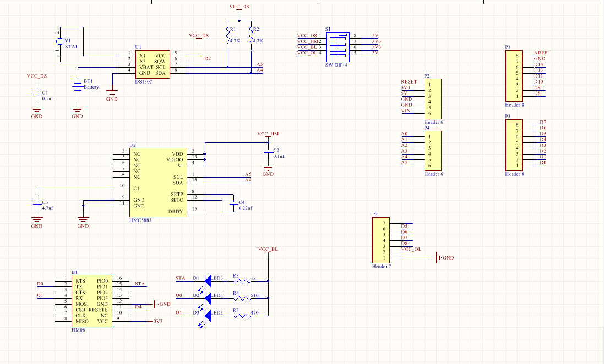Click the RESET net label on P2

click(x=409, y=81)
